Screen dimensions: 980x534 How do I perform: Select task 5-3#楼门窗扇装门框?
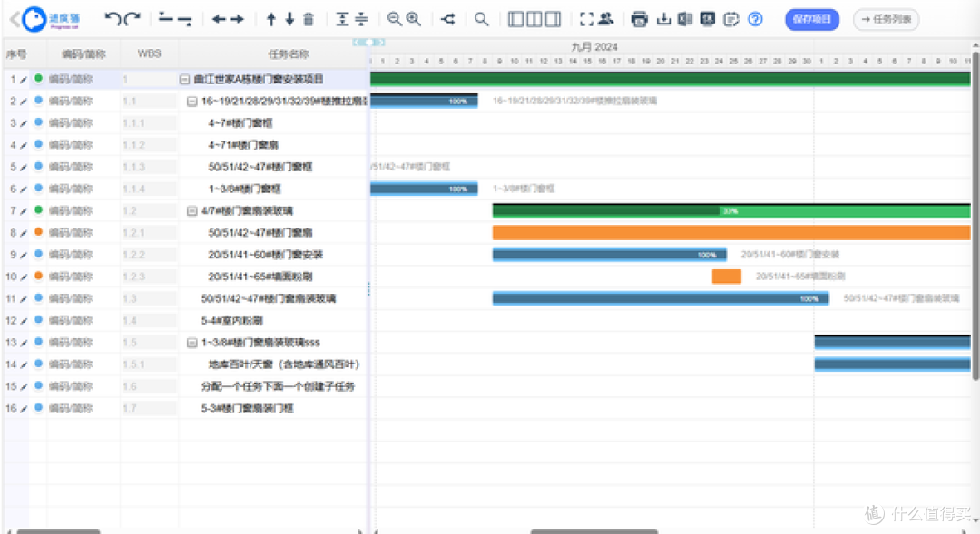247,409
